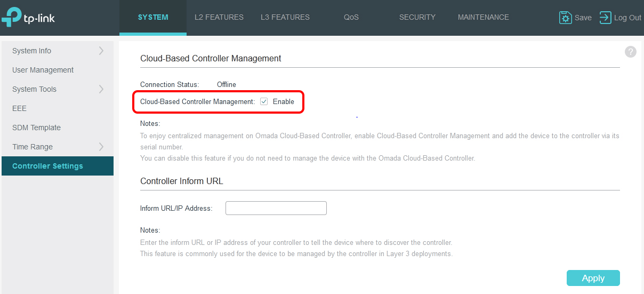Viewport: 644px width, 294px height.
Task: Open the SECURITY tab
Action: tap(417, 17)
